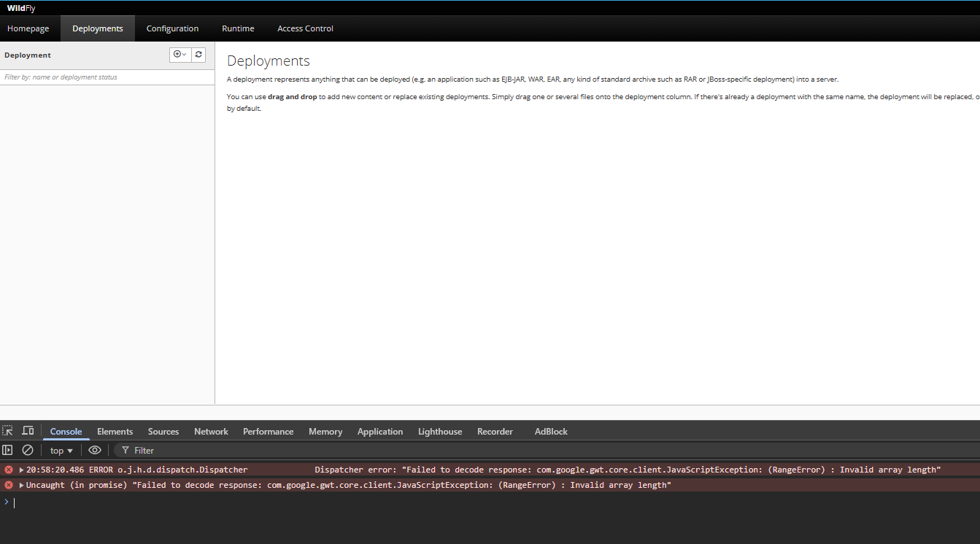Click the Deployments page heading

point(269,61)
